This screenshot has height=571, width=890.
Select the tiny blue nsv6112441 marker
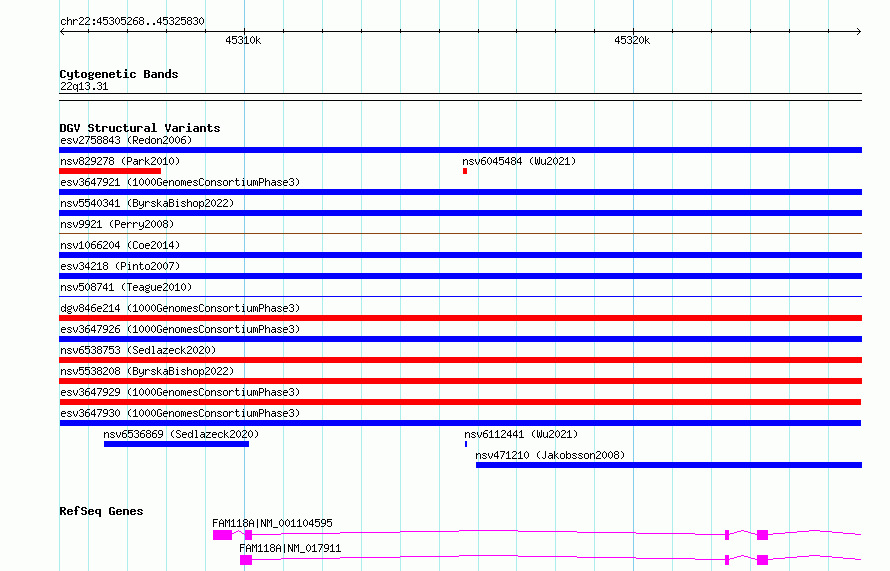466,444
